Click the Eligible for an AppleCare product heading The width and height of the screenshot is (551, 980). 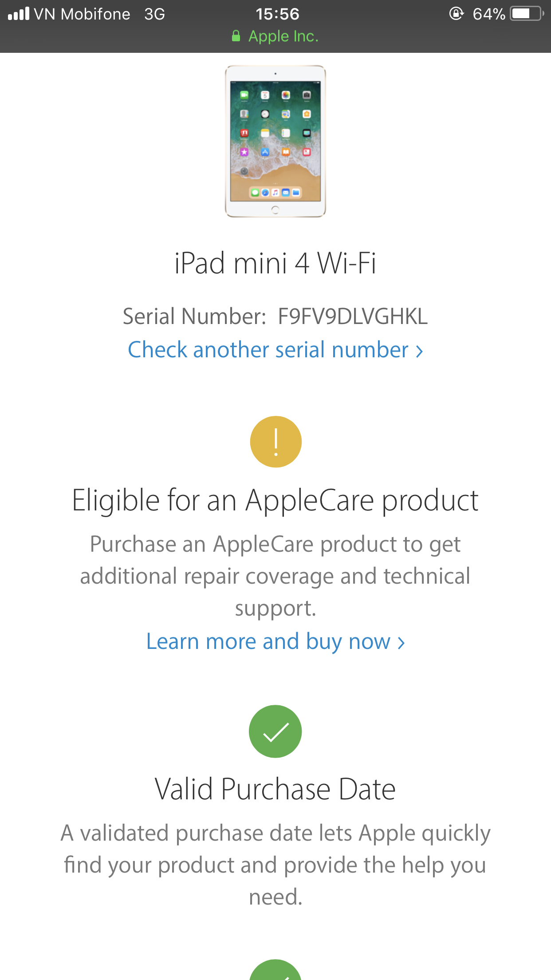[x=275, y=501]
